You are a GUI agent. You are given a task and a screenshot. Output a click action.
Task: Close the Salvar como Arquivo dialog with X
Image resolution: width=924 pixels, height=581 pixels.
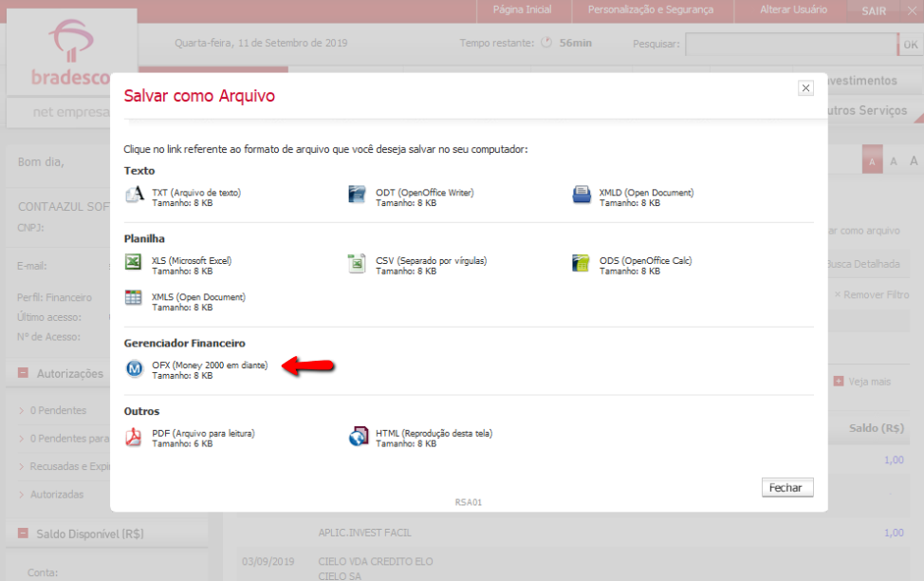coord(805,88)
